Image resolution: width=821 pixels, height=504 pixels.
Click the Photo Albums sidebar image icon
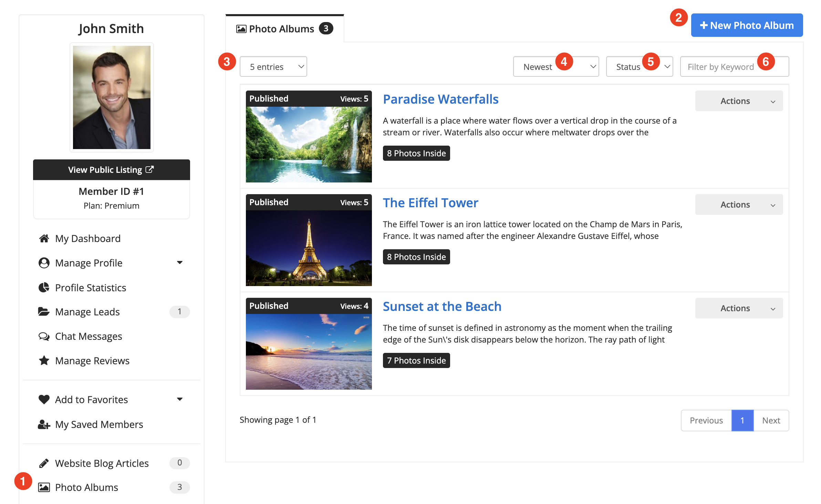pyautogui.click(x=44, y=487)
